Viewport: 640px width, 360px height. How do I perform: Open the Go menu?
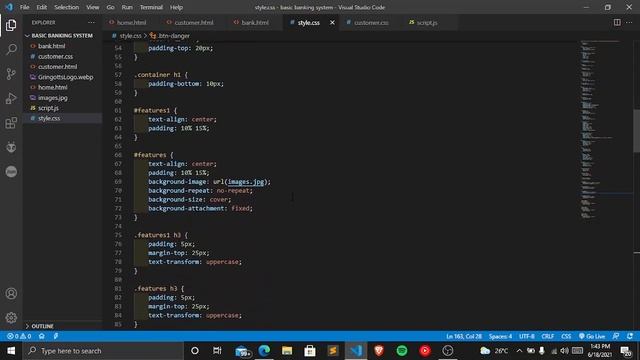tap(110, 7)
